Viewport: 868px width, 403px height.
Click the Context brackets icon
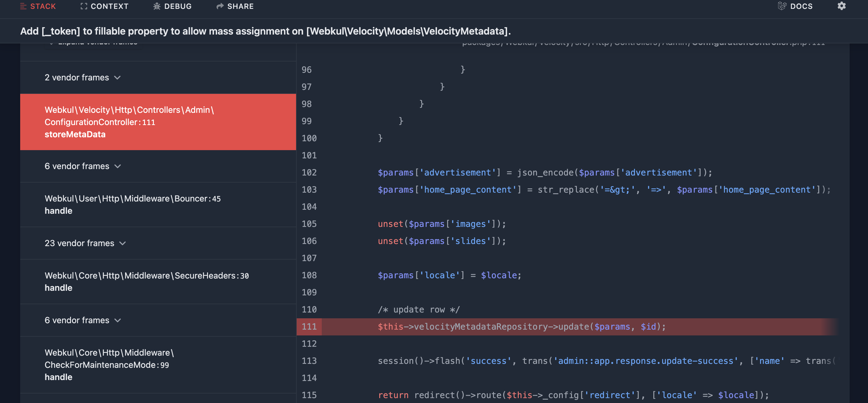pos(84,6)
